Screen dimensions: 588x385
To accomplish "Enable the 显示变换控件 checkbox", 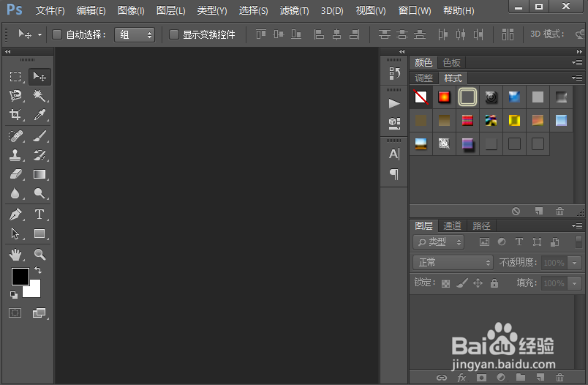I will click(173, 34).
